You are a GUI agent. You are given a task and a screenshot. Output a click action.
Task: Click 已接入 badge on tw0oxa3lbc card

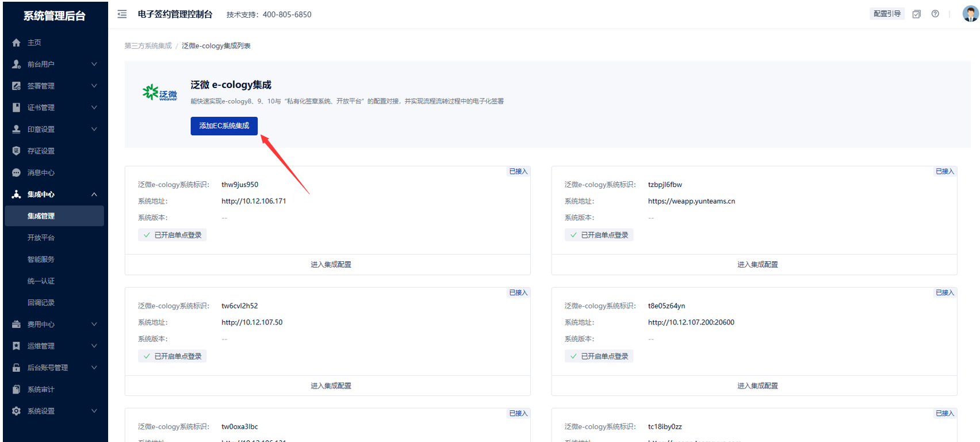coord(518,413)
